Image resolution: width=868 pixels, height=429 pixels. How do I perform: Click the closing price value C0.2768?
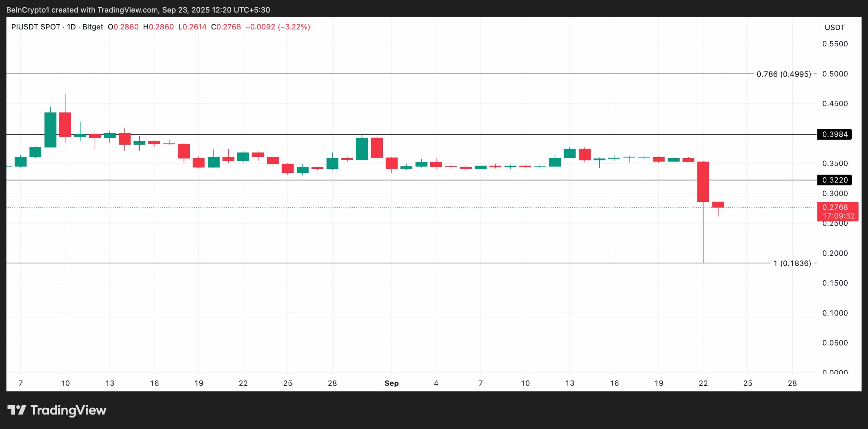tap(226, 27)
